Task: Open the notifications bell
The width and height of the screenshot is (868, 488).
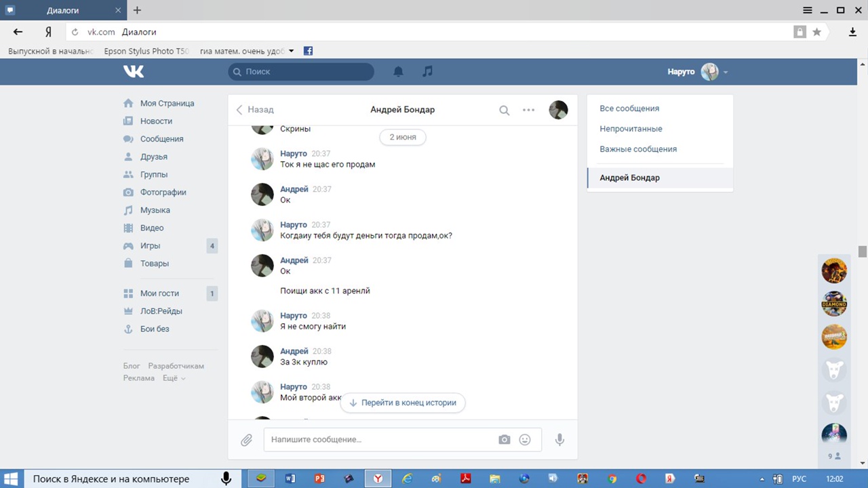Action: (399, 71)
